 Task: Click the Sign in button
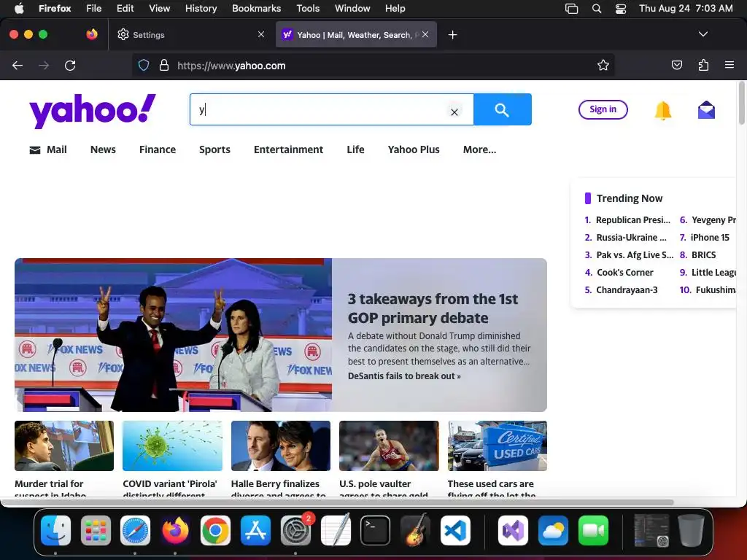603,109
